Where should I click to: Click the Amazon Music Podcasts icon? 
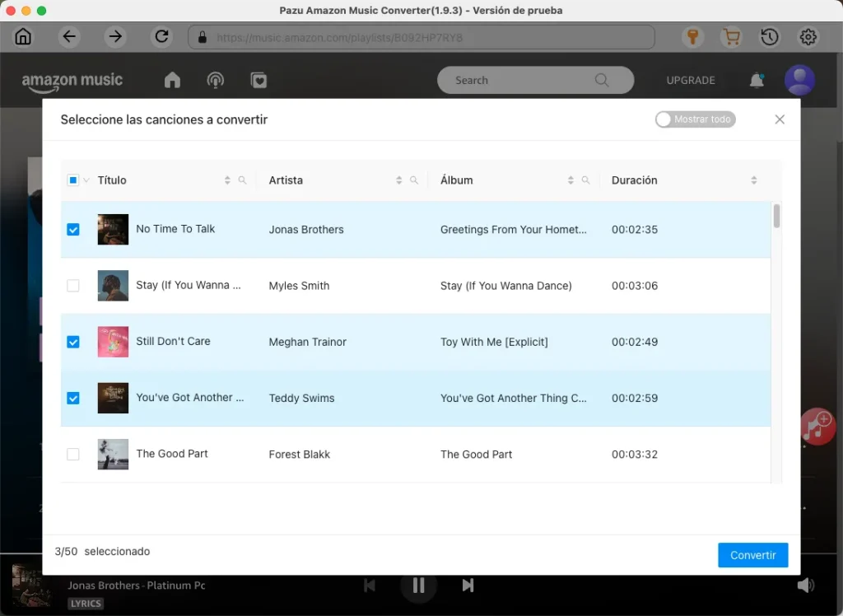click(x=215, y=80)
